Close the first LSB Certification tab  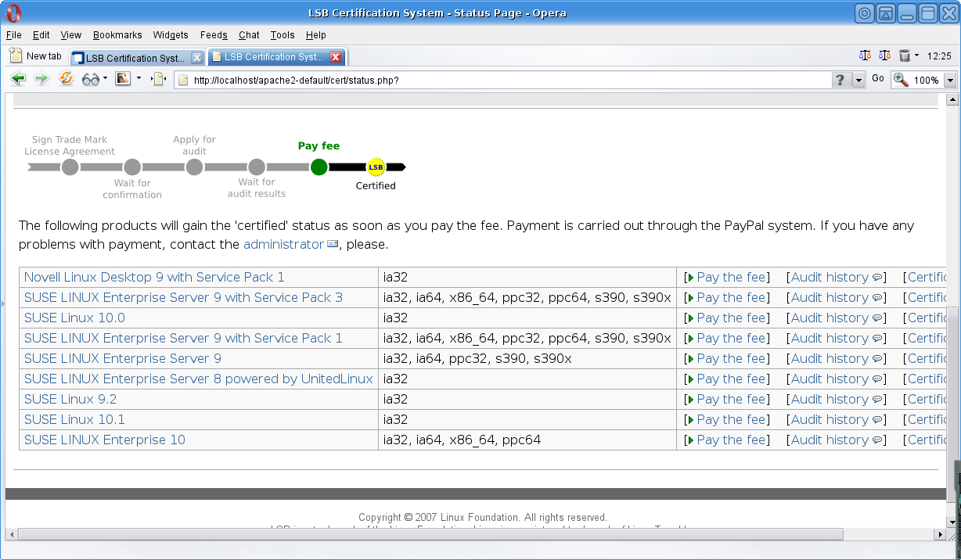(x=197, y=58)
